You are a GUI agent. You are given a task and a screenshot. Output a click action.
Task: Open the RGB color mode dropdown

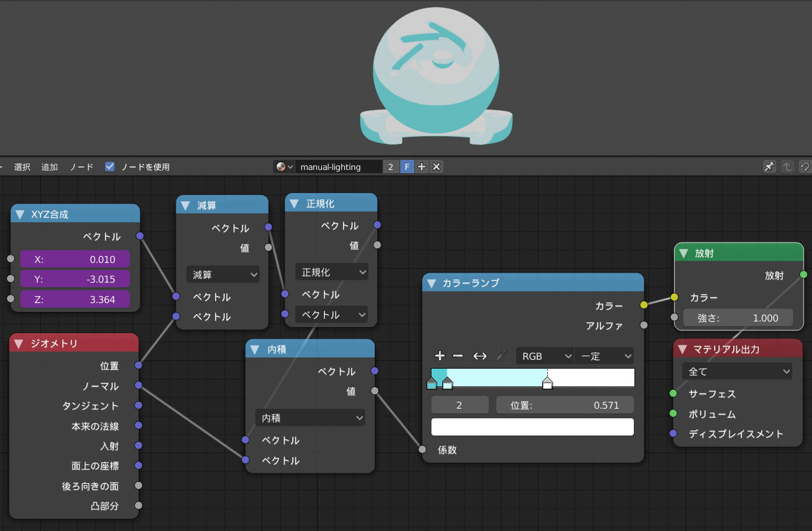point(544,356)
